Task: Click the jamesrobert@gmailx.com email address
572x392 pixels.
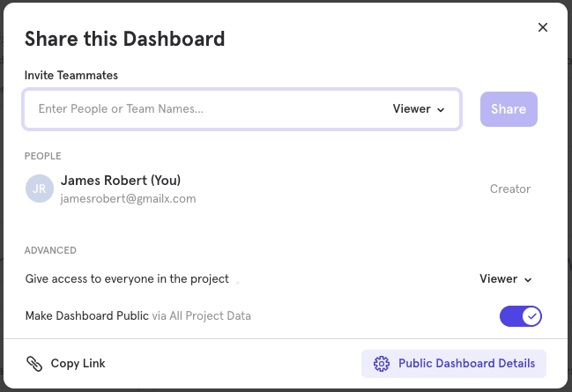Action: click(128, 199)
